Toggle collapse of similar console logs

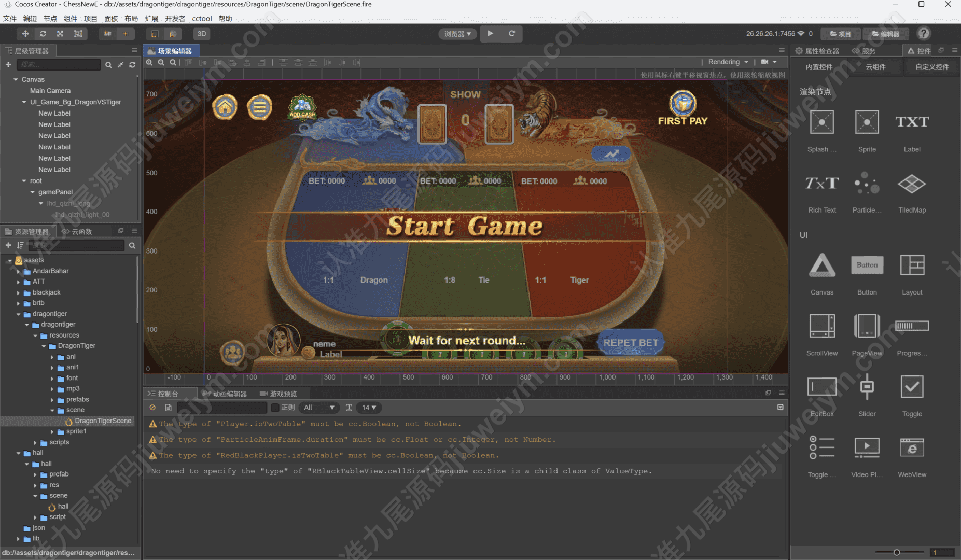pyautogui.click(x=780, y=408)
